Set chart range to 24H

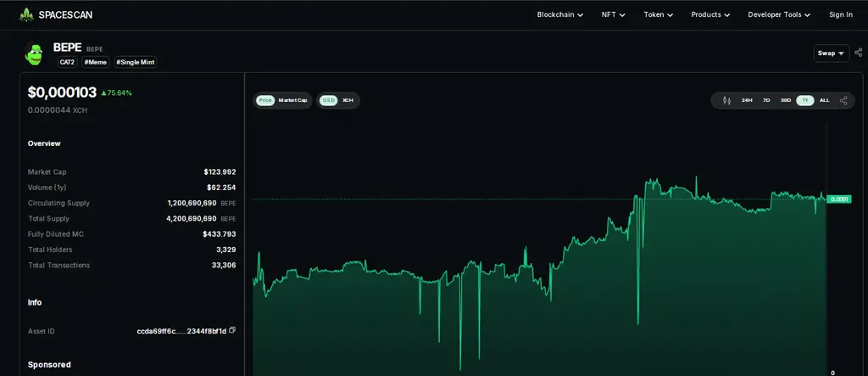pos(747,100)
